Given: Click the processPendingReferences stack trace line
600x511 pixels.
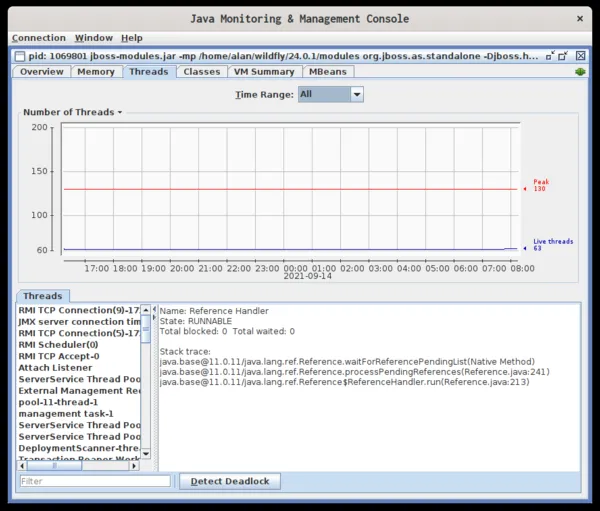Looking at the screenshot, I should pyautogui.click(x=355, y=372).
